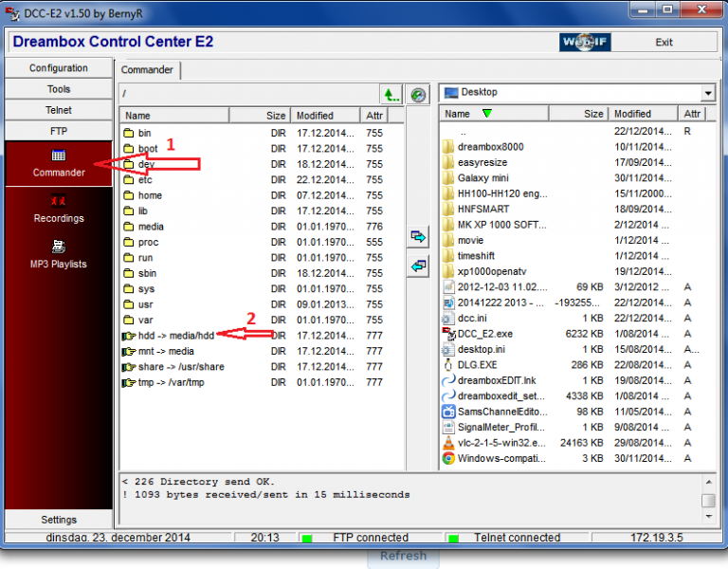Expand the Tools sidebar section
Viewport: 728px width, 569px height.
click(59, 89)
